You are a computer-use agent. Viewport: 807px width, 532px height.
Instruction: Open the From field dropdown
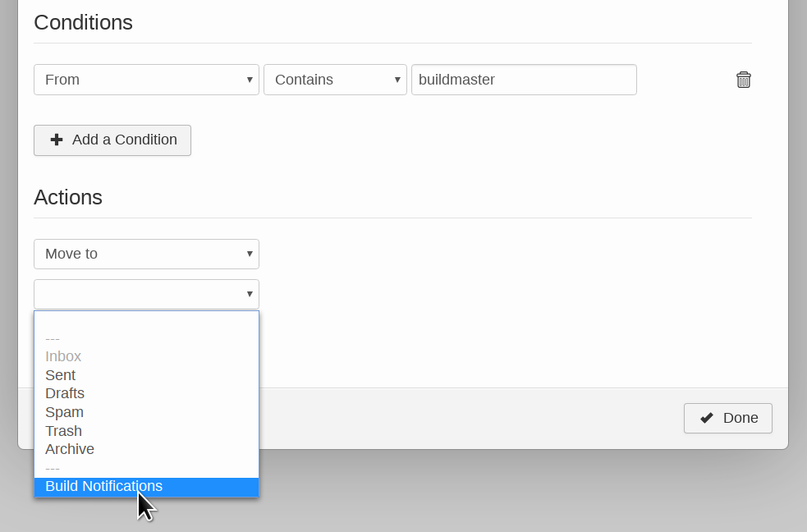point(146,80)
